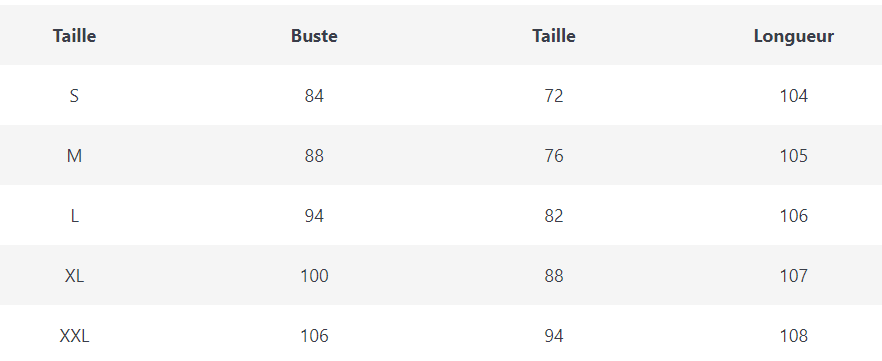
Task: Click length value 105 in M row
Action: 794,156
